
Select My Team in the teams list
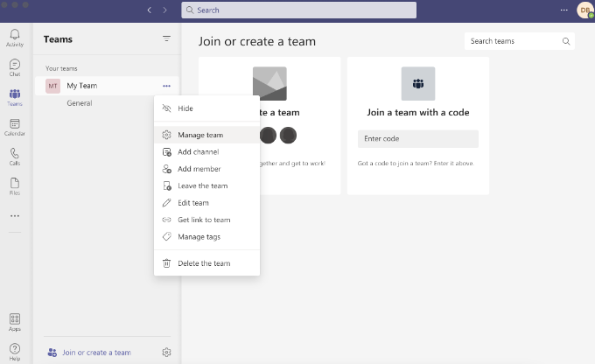point(107,86)
